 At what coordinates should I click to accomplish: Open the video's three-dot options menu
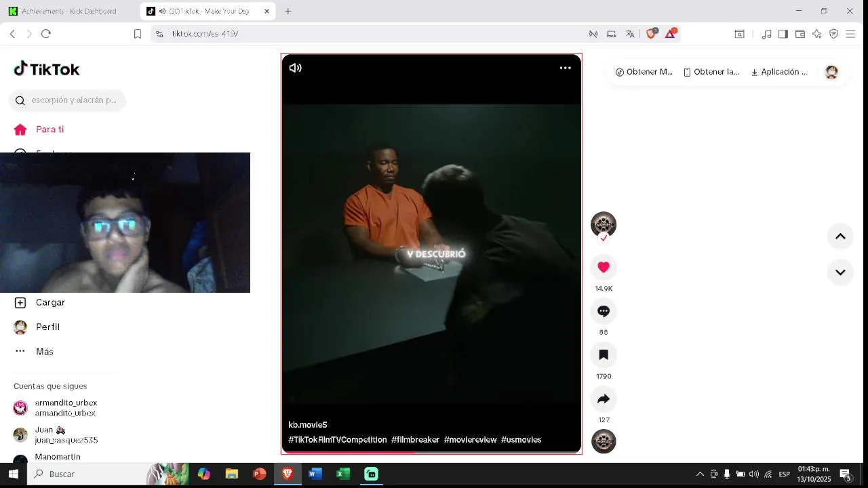[x=565, y=68]
